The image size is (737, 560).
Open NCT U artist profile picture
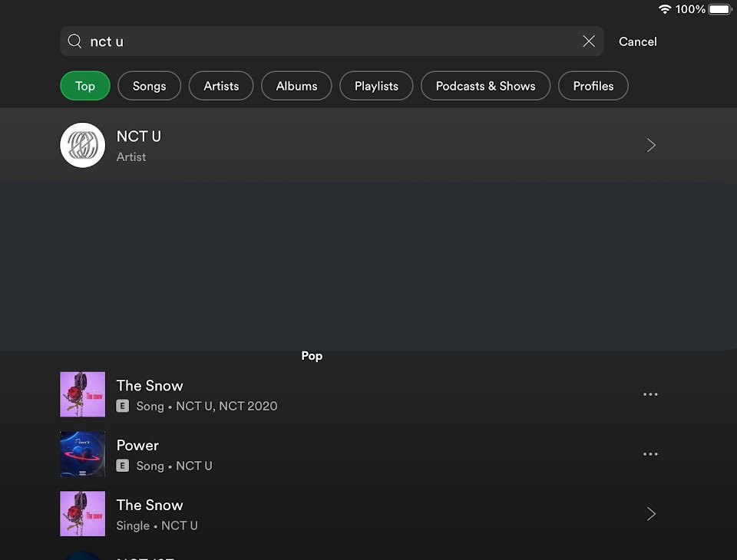[x=83, y=145]
